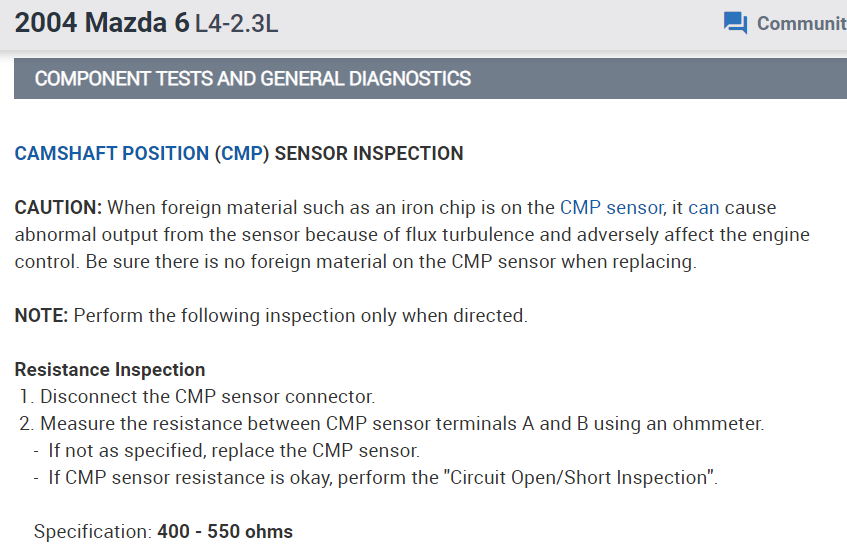Screen dimensions: 847x557
Task: Open the blue "CMP sensor" link
Action: point(611,208)
